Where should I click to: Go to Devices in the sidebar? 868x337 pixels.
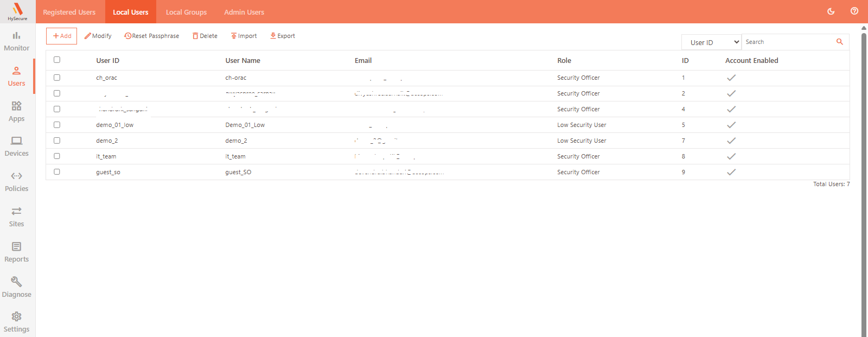[17, 141]
